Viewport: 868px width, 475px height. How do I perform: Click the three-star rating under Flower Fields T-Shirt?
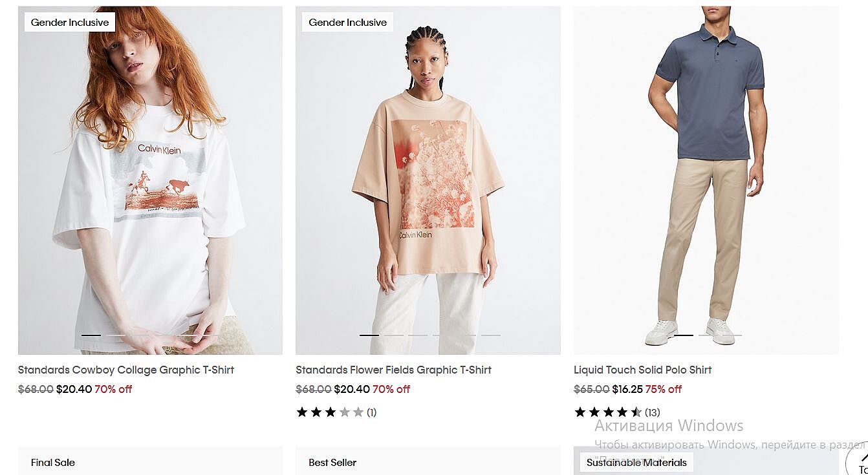point(330,412)
